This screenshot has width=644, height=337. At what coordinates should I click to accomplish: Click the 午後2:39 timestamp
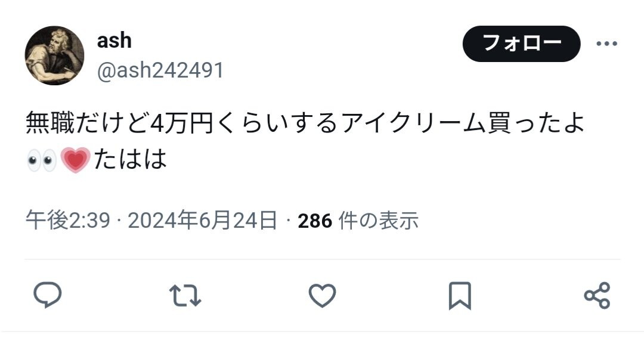tap(68, 221)
